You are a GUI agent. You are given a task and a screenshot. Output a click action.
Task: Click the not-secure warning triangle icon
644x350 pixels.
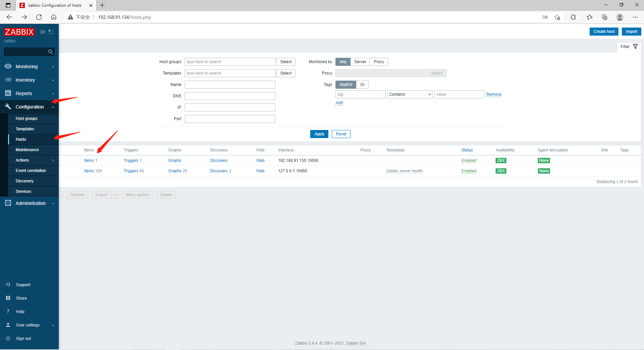coord(71,17)
